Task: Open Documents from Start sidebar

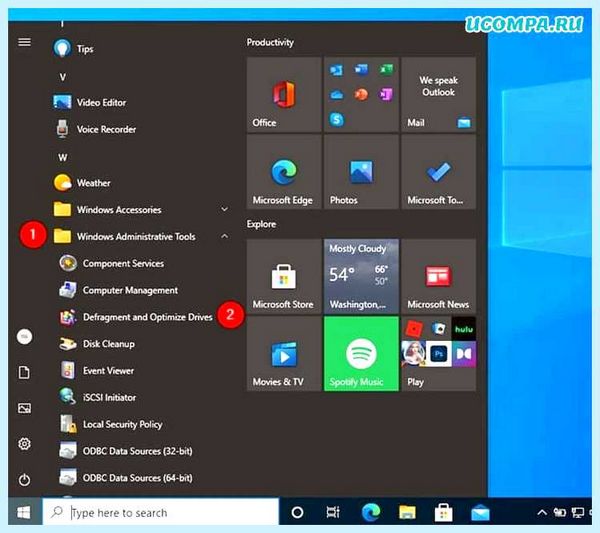Action: click(x=24, y=372)
